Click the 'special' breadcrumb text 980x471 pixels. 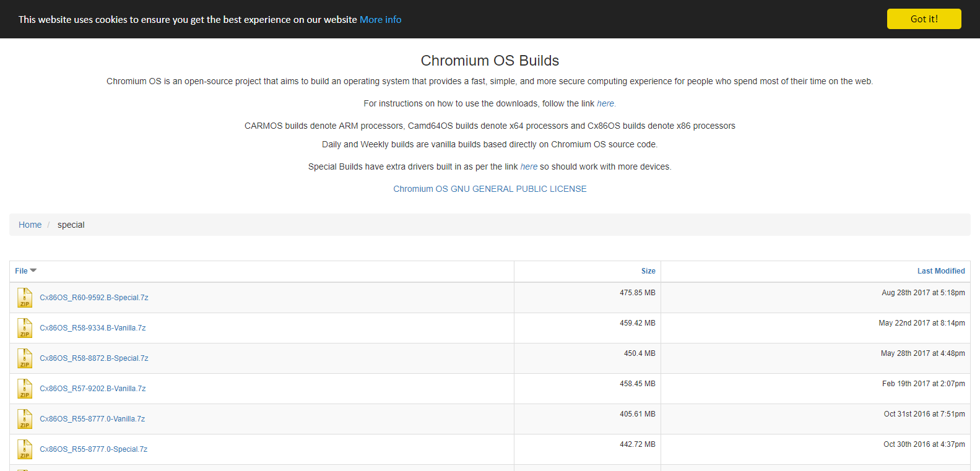click(71, 225)
